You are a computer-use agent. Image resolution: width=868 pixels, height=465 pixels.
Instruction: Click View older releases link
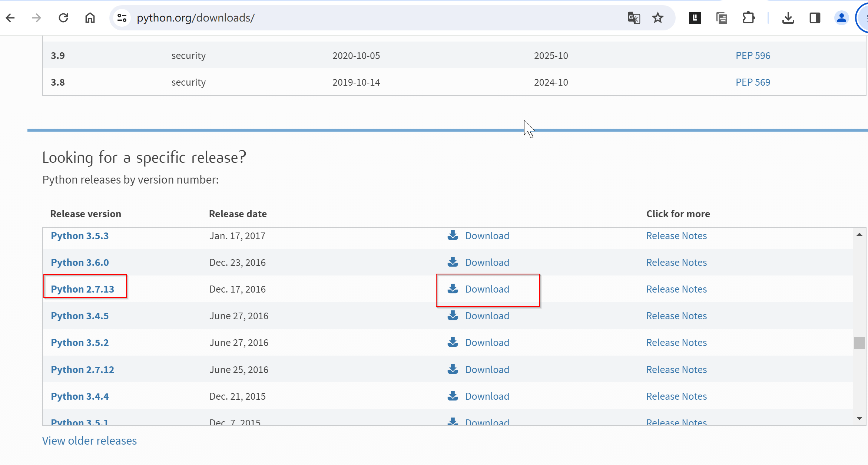click(x=90, y=440)
